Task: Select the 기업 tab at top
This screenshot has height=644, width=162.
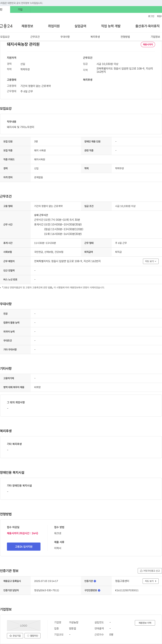Action: pos(20,9)
